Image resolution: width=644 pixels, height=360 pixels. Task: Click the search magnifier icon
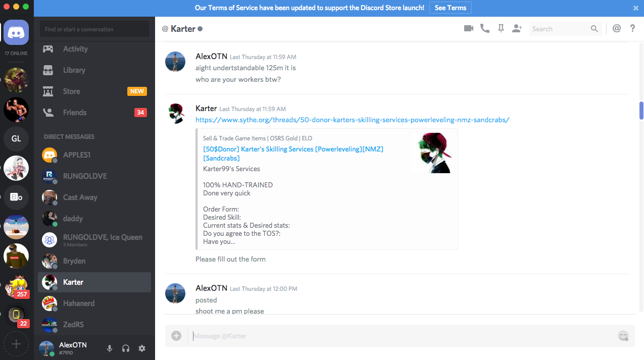point(595,29)
